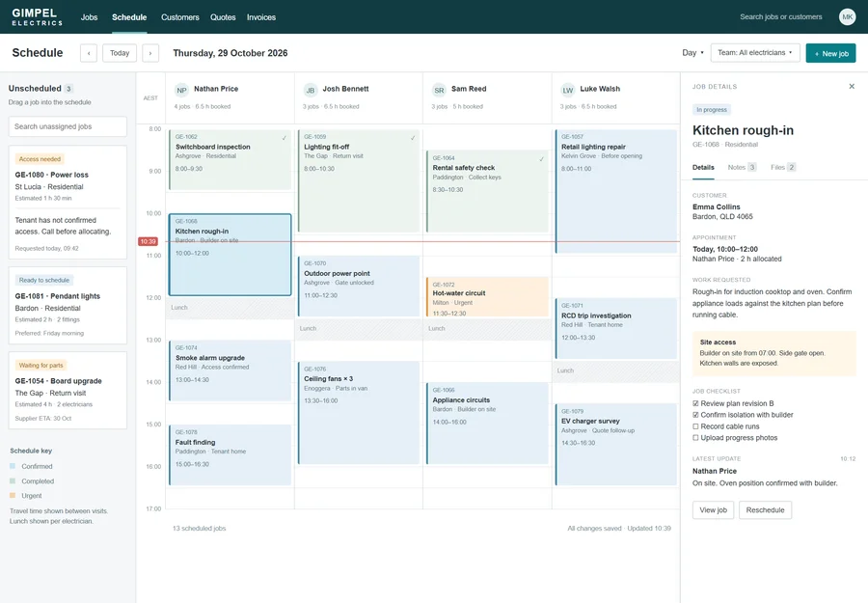
Task: Open the Schedule menu
Action: point(129,17)
